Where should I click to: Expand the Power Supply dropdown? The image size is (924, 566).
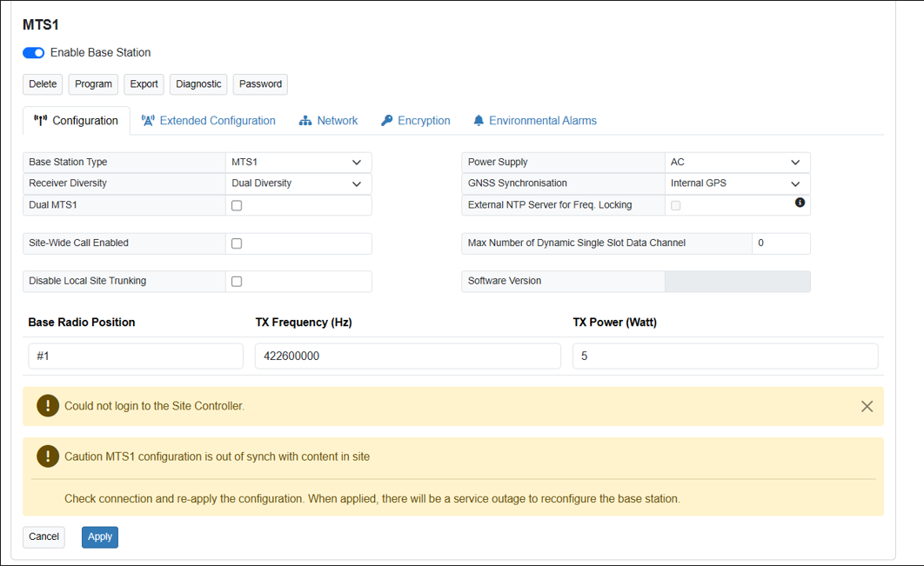737,162
